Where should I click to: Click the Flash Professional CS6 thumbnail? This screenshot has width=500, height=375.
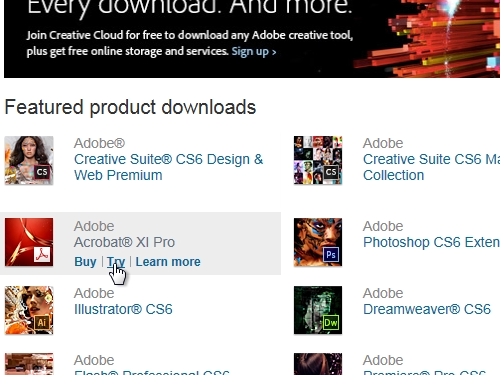coord(29,364)
